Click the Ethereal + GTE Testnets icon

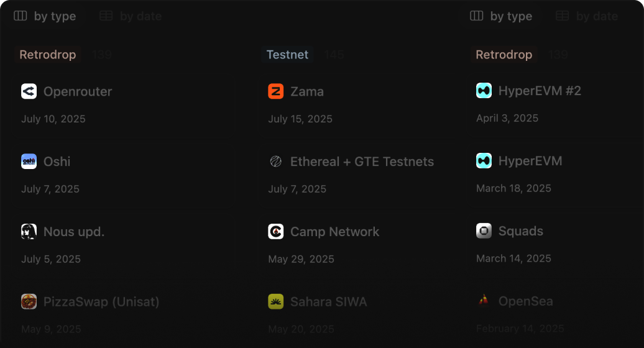(x=276, y=162)
